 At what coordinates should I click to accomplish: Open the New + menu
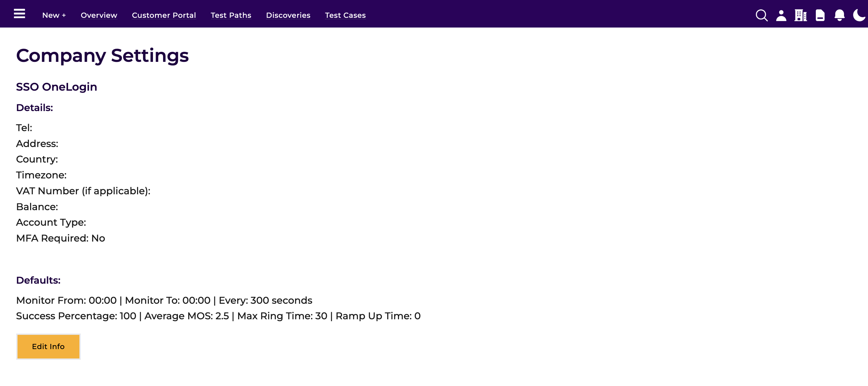pos(54,15)
